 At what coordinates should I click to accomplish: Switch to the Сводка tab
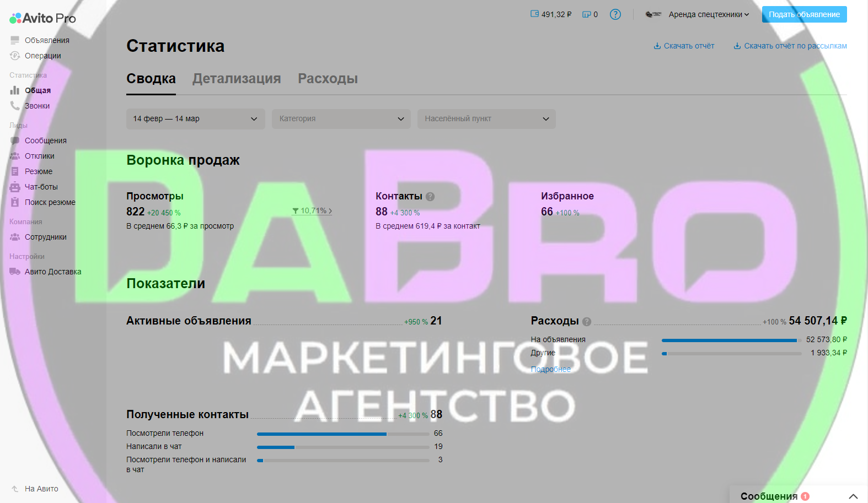(x=151, y=79)
